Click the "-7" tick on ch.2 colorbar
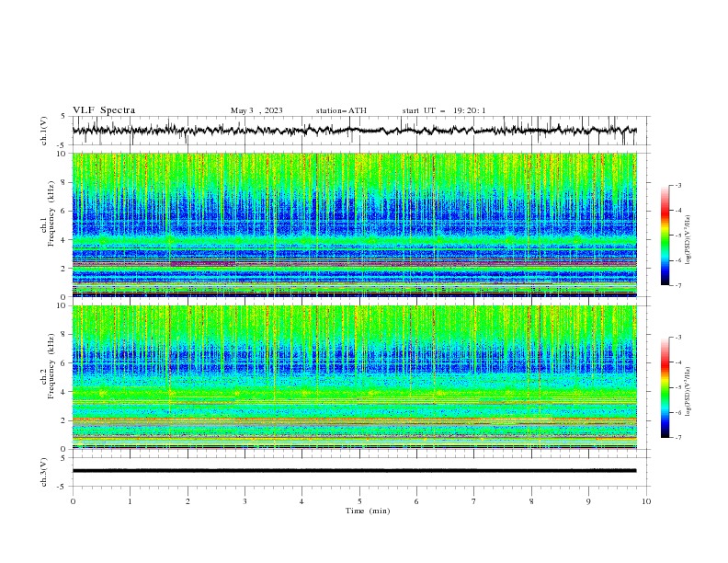This screenshot has width=728, height=563. 677,438
